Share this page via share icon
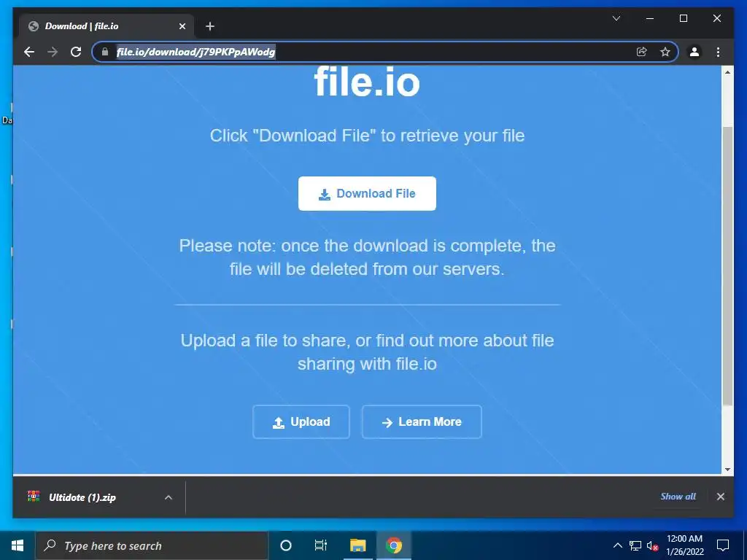Viewport: 747px width, 560px height. coord(642,52)
